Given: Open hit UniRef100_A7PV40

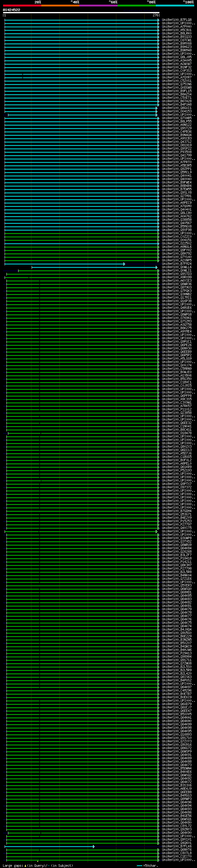Looking at the screenshot, I should click(x=177, y=26).
